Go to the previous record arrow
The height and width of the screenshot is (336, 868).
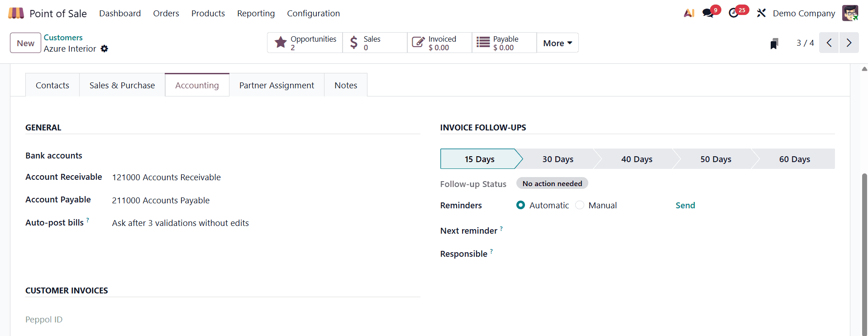pos(829,43)
